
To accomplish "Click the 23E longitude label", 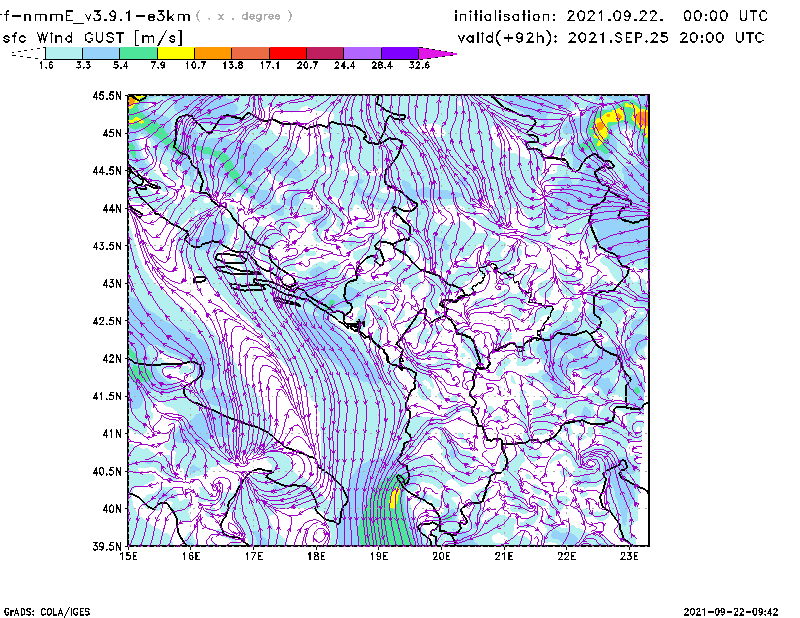I will (629, 556).
